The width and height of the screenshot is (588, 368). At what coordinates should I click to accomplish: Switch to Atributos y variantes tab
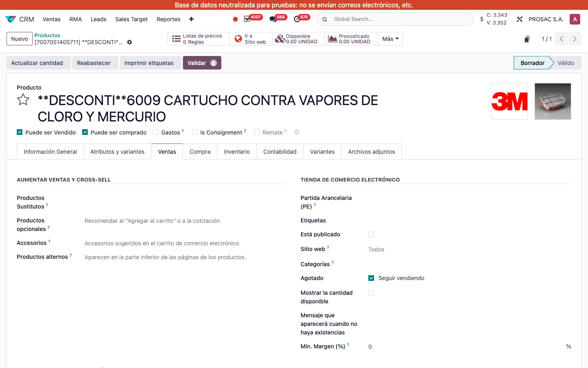118,152
